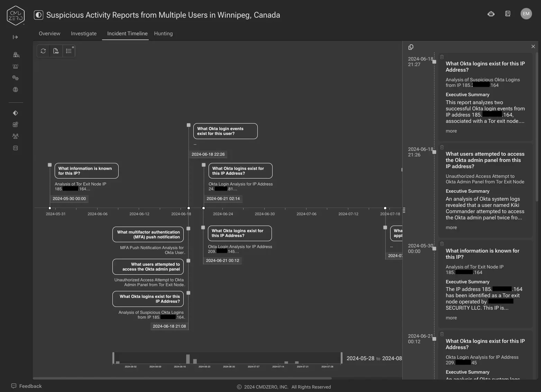Switch to the Hunting tab

point(163,34)
